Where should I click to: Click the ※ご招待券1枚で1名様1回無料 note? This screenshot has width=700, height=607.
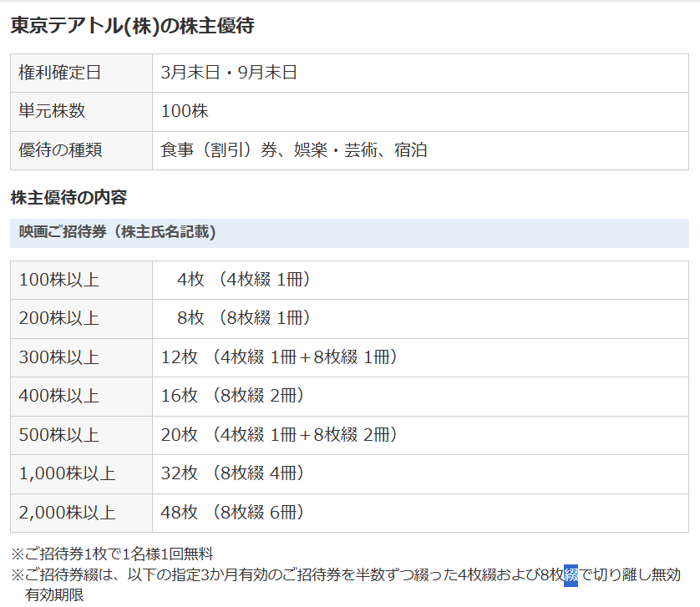112,554
